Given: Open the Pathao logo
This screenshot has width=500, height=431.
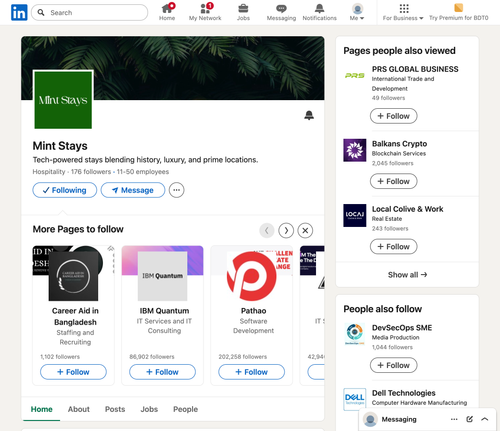Looking at the screenshot, I should [252, 276].
